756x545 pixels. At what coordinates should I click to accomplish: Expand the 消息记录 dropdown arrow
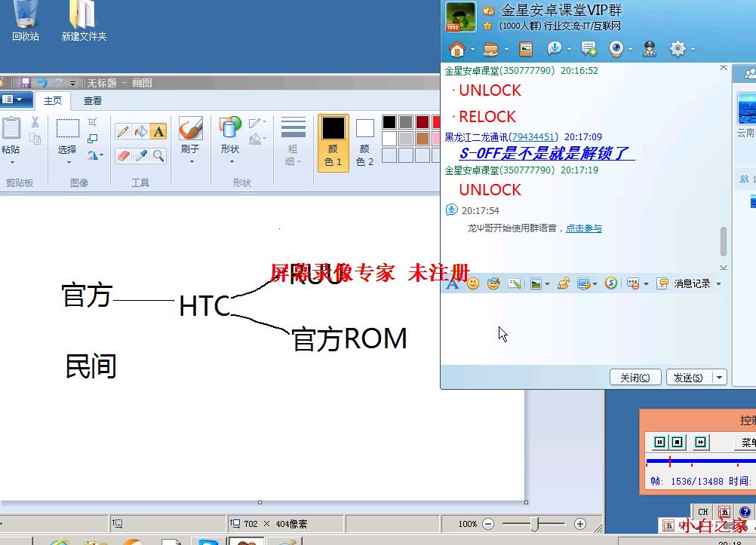coord(718,284)
